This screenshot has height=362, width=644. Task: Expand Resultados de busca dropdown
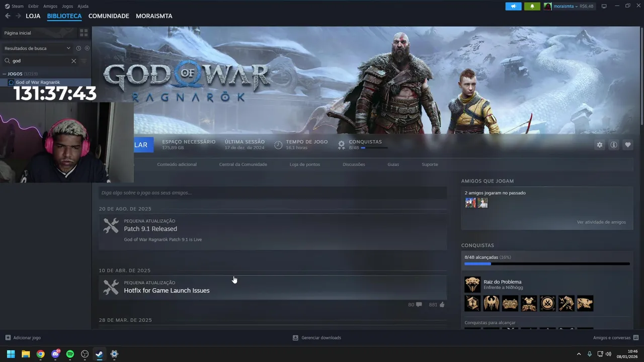pyautogui.click(x=38, y=48)
